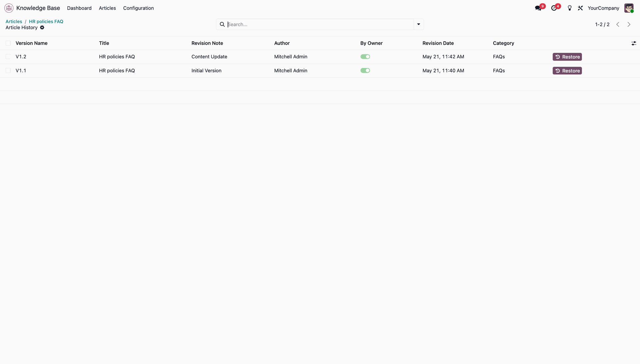
Task: Click the 1-2 / 2 pager counter
Action: pos(602,24)
